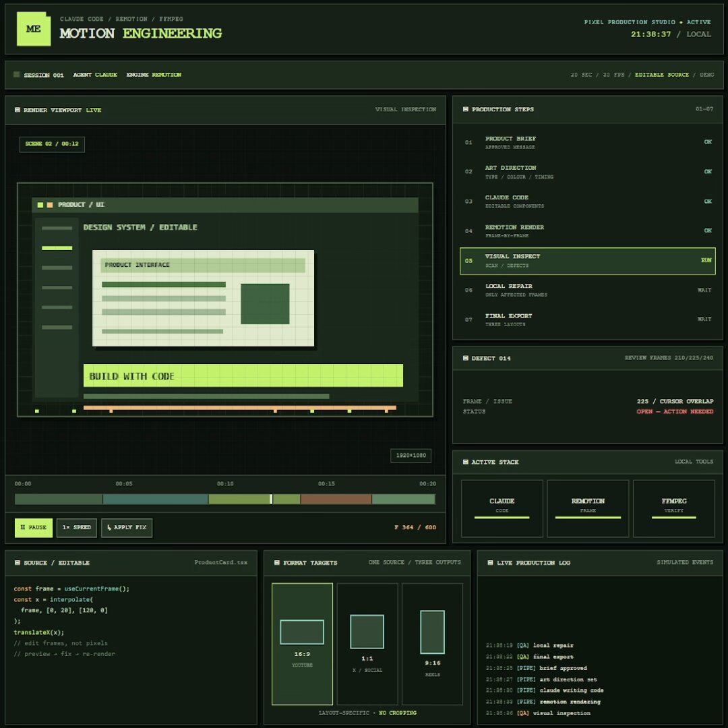The width and height of the screenshot is (728, 728).
Task: Click the Production Steps panel icon
Action: coord(465,109)
